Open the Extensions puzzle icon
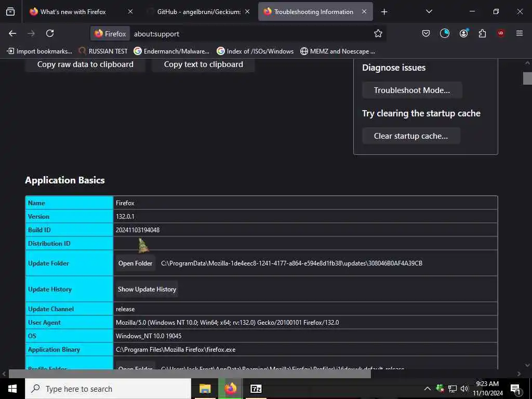Viewport: 532px width, 399px height. tap(482, 33)
